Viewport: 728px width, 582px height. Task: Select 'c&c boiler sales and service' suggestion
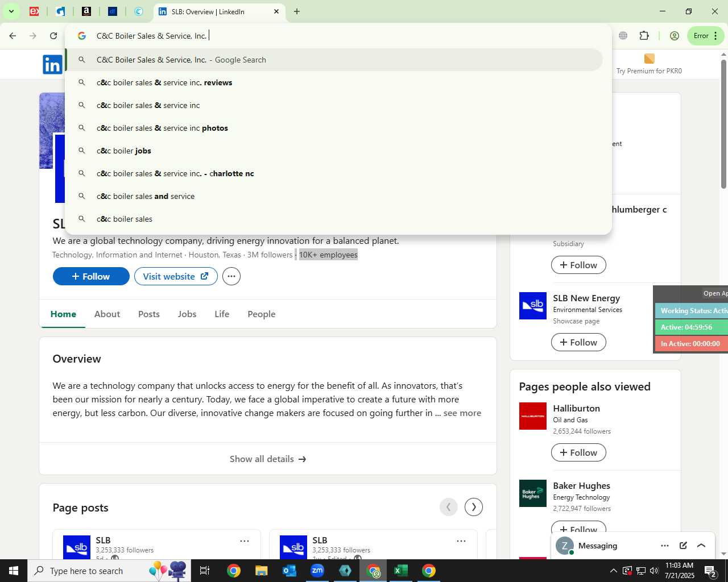coord(334,196)
